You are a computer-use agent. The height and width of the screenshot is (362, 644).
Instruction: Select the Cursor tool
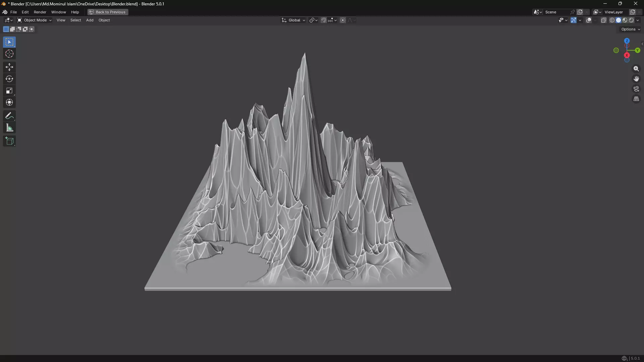click(x=9, y=54)
